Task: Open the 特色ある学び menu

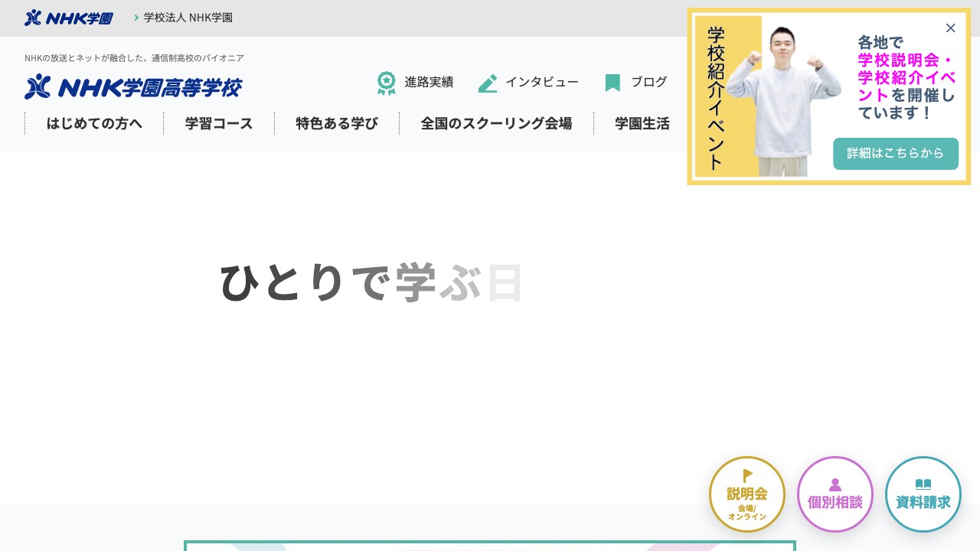Action: (x=337, y=123)
